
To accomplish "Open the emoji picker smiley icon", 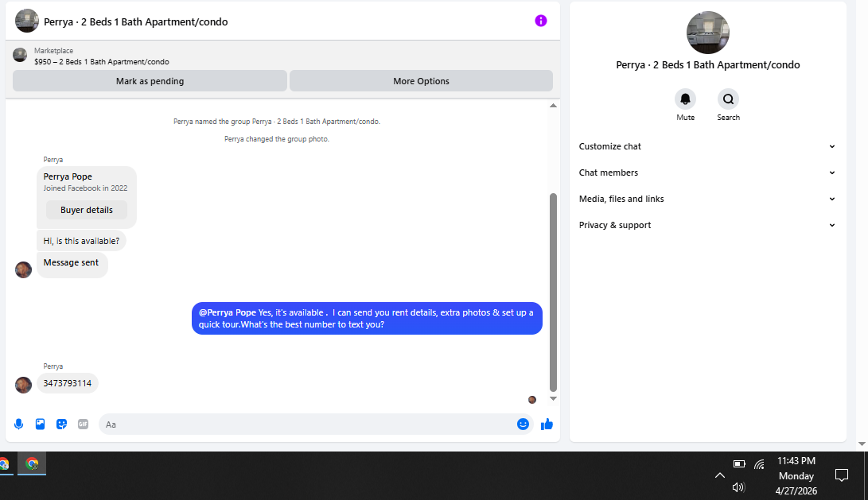I will 524,424.
